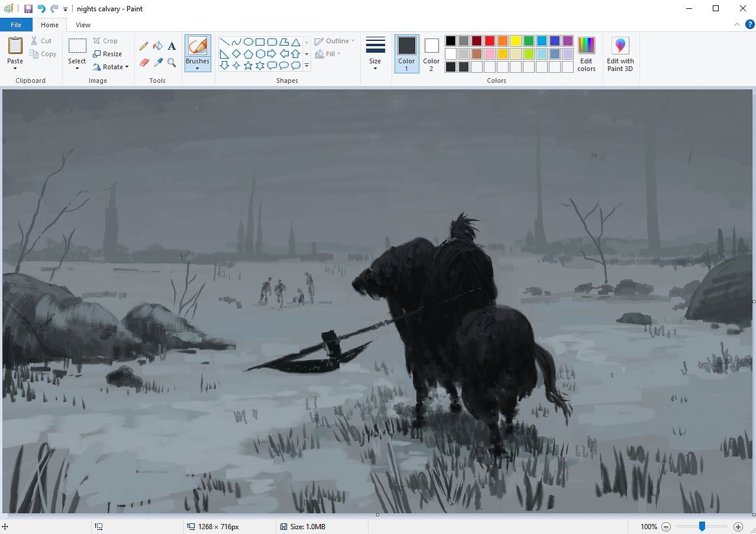Screen dimensions: 756x534
Task: Click the zoom in plus button
Action: coord(738,526)
